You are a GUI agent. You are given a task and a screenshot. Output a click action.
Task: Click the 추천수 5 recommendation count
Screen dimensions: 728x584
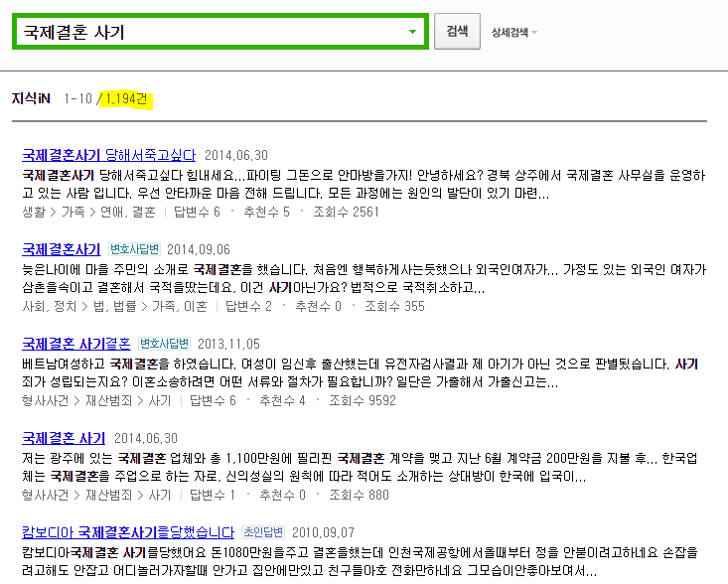(x=266, y=212)
